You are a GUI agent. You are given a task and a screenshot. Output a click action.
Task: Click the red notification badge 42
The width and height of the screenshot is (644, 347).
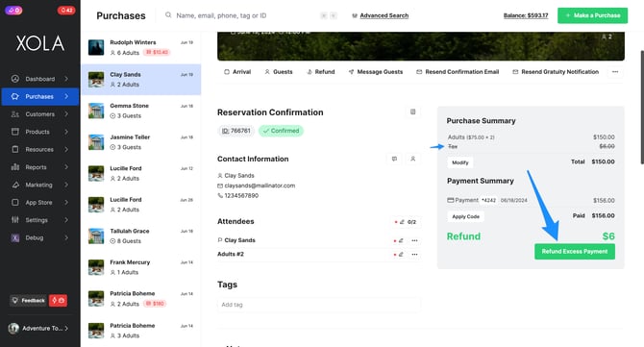[x=66, y=11]
